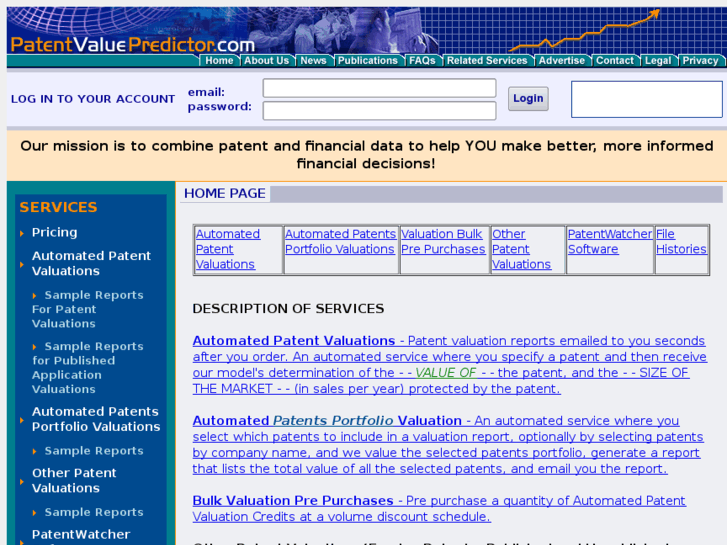Click the HOME PAGE heading
Viewport: 727px width, 545px height.
pyautogui.click(x=224, y=193)
